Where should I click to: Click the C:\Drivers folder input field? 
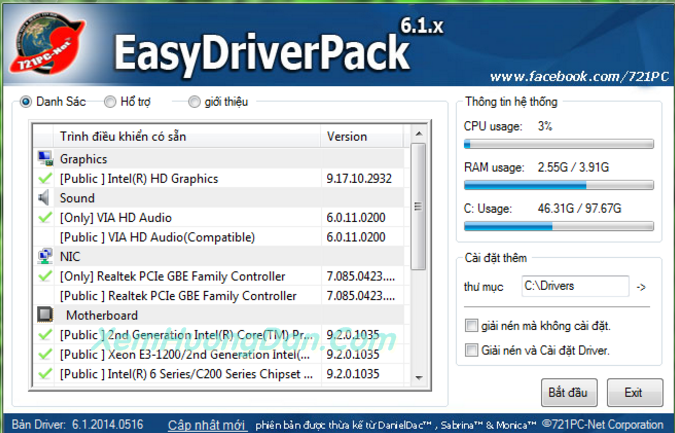coord(575,286)
